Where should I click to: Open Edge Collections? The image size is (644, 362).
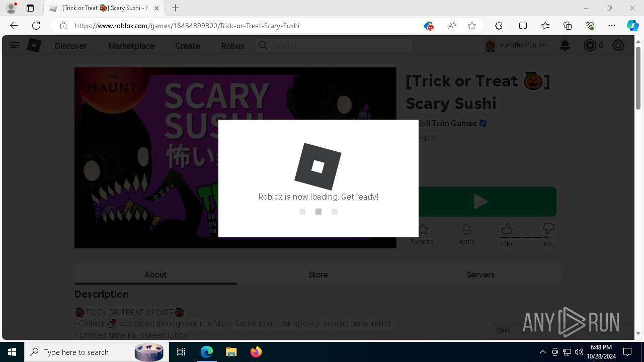coord(568,26)
